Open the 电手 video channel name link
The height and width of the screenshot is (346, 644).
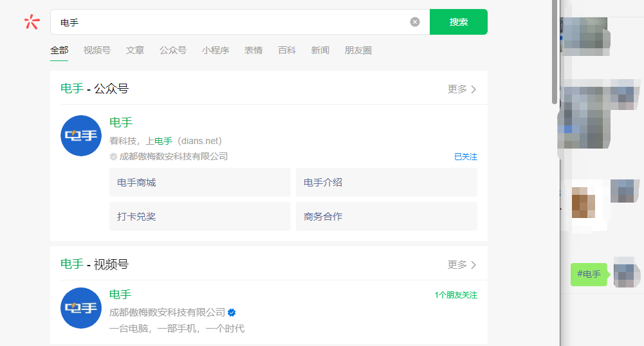(120, 295)
